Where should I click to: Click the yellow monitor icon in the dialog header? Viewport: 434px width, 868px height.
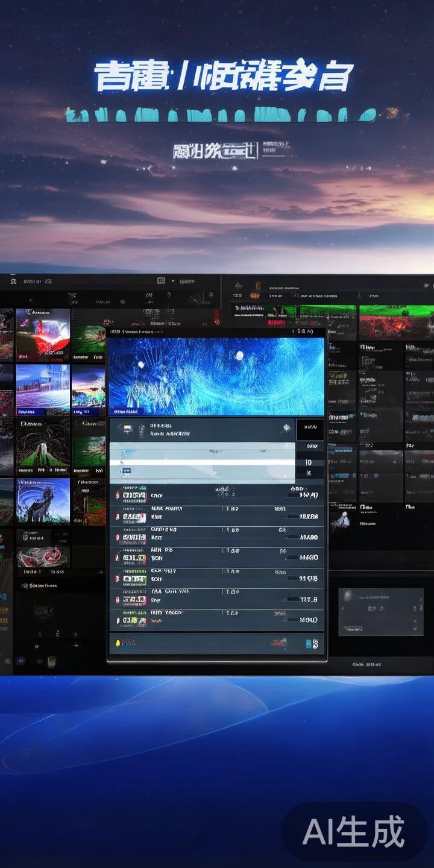[x=128, y=429]
